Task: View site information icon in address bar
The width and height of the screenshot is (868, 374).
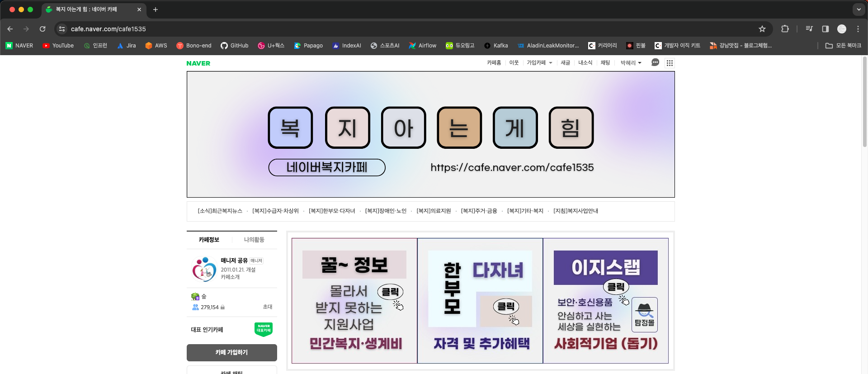Action: pyautogui.click(x=62, y=29)
